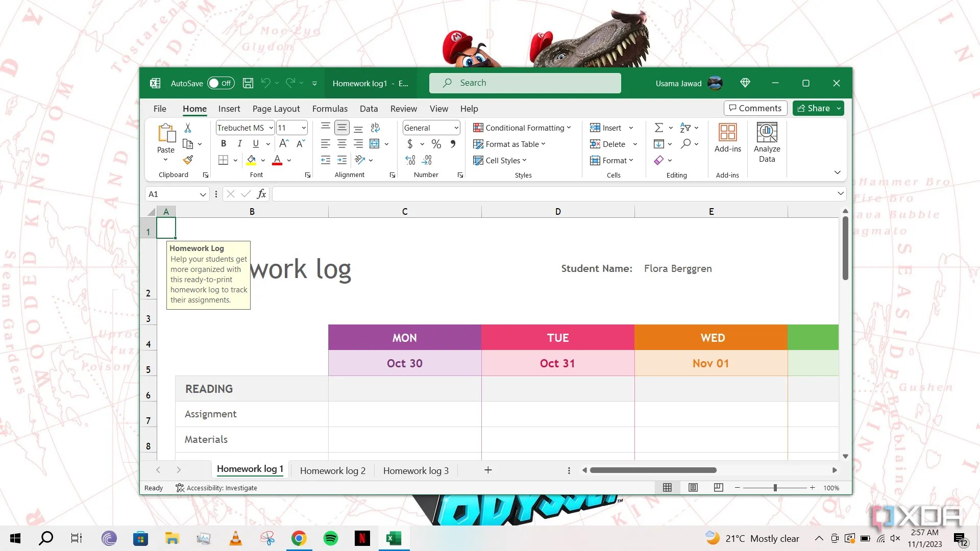Toggle bold formatting

point(223,144)
